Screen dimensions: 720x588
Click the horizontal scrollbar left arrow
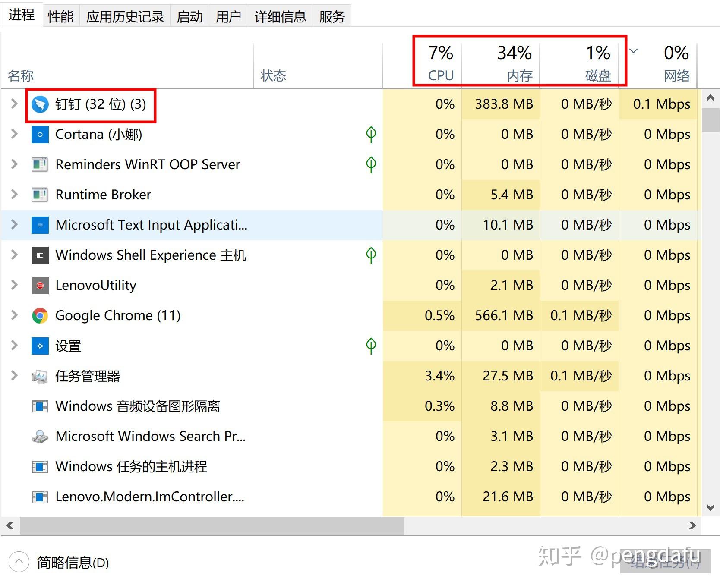tap(10, 525)
